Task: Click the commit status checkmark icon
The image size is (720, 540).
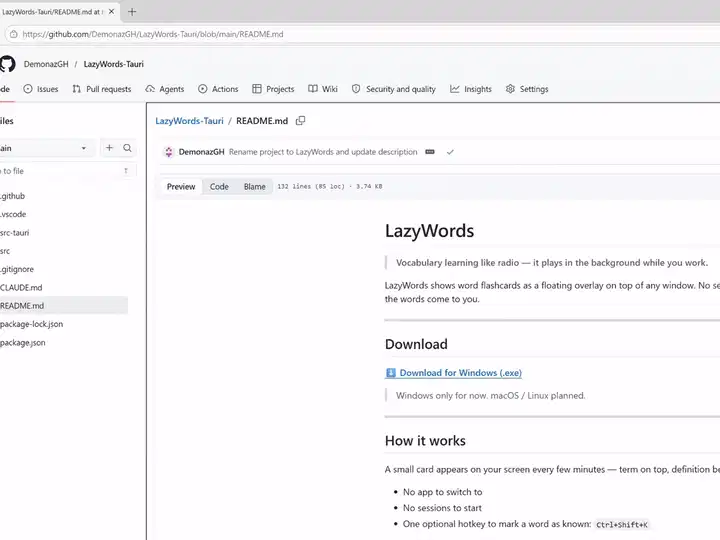Action: [x=450, y=152]
